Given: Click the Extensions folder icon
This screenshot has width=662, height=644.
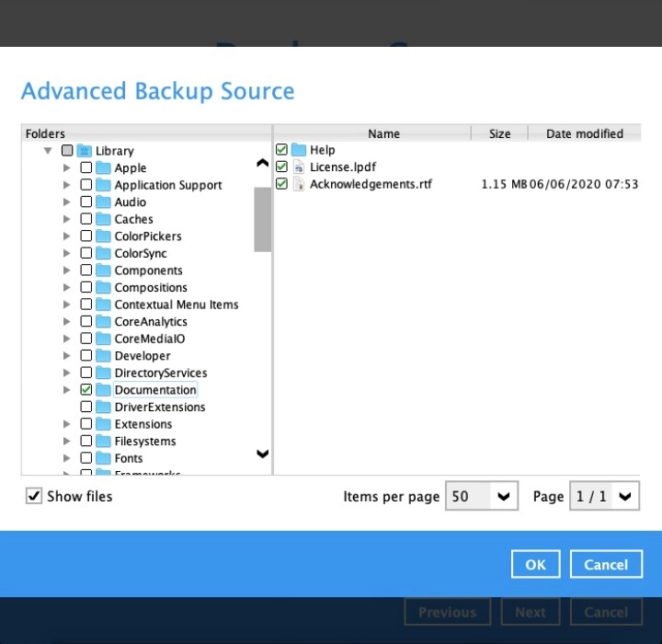Looking at the screenshot, I should click(x=103, y=424).
